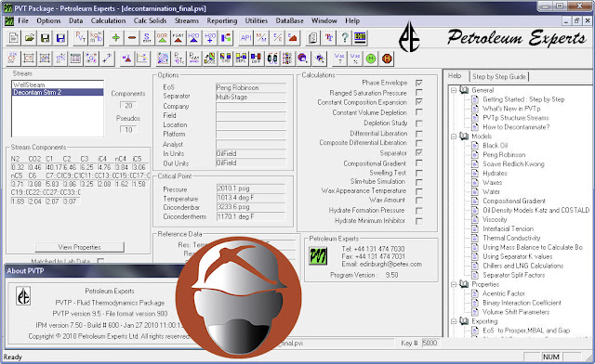Uncheck the Phase Envelope checkbox
This screenshot has height=364, width=595.
[419, 83]
